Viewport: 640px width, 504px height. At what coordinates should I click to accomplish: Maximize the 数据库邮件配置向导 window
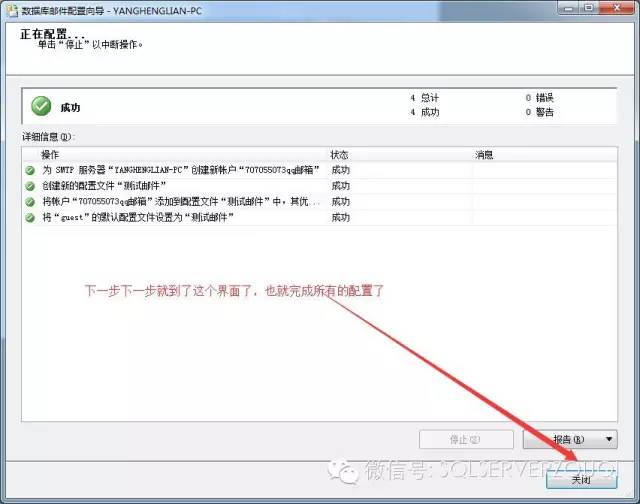point(589,7)
